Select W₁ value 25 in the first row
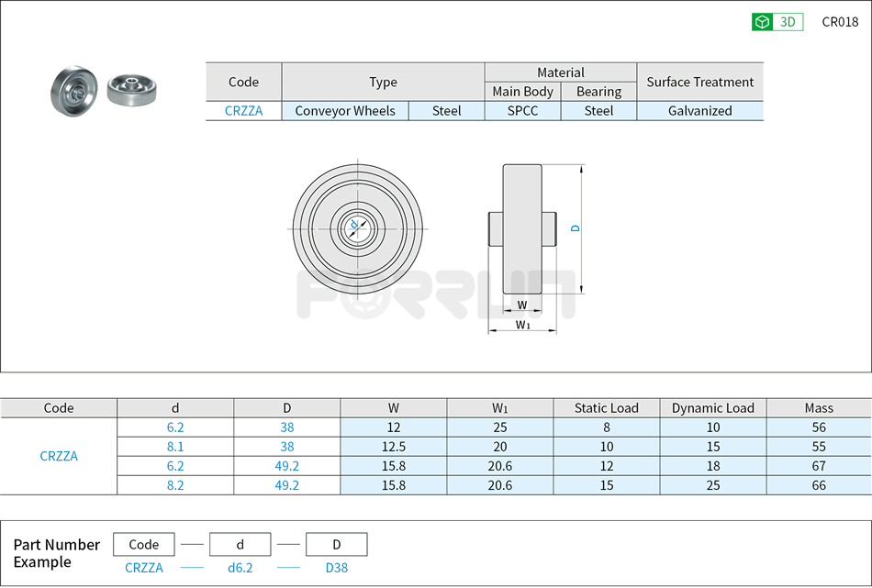Image resolution: width=872 pixels, height=588 pixels. (x=500, y=427)
